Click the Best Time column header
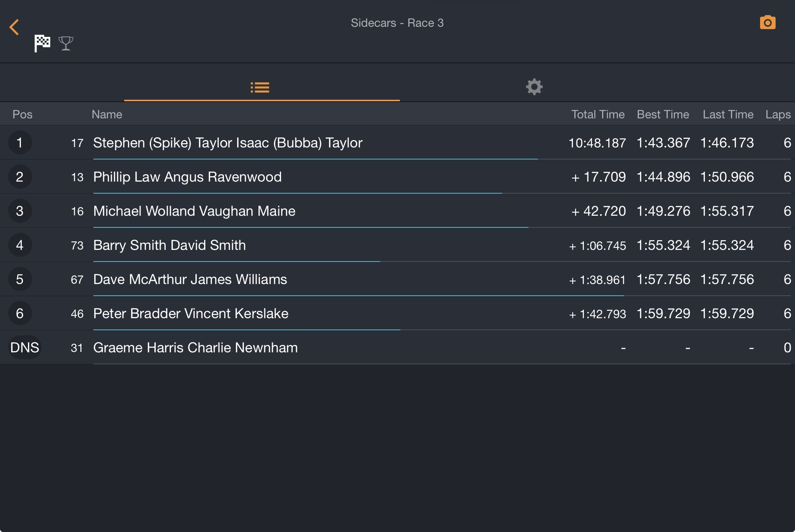 (663, 114)
